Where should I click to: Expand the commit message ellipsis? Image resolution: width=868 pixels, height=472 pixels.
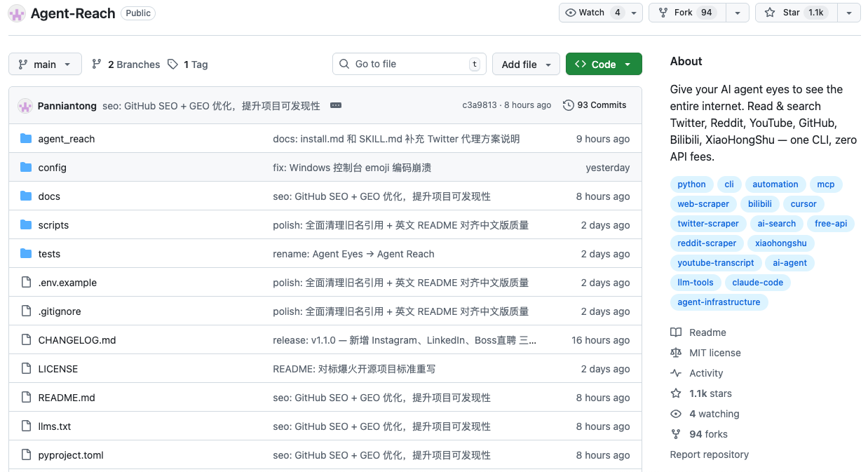coord(336,105)
